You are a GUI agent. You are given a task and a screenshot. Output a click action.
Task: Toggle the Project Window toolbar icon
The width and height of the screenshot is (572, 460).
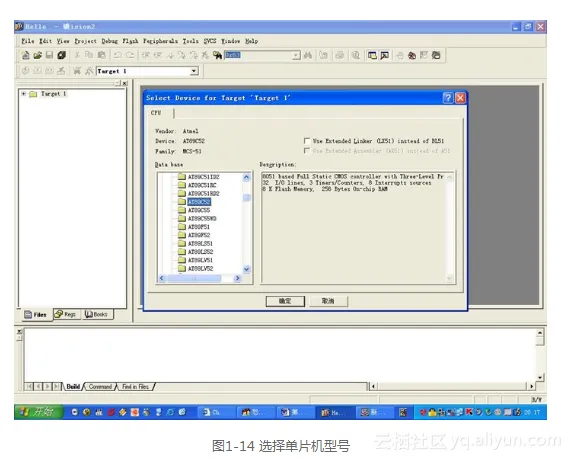(372, 55)
